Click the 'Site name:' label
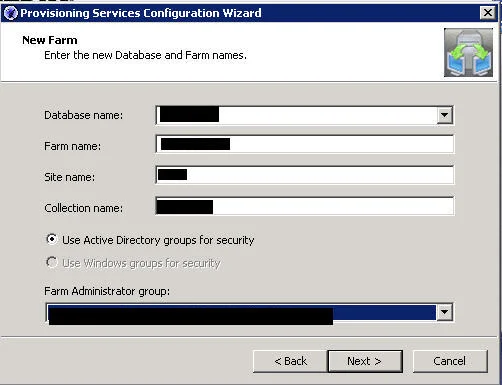The width and height of the screenshot is (502, 385). (69, 177)
